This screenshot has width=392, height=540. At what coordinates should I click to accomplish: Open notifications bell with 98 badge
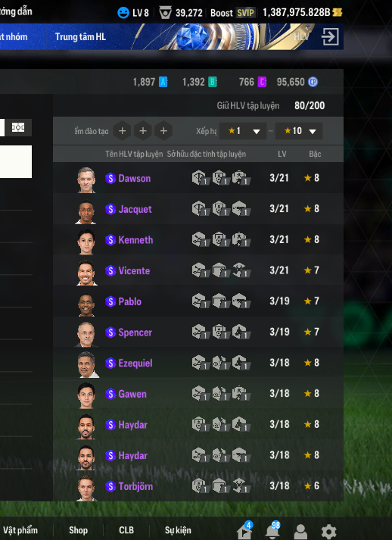pos(272,531)
